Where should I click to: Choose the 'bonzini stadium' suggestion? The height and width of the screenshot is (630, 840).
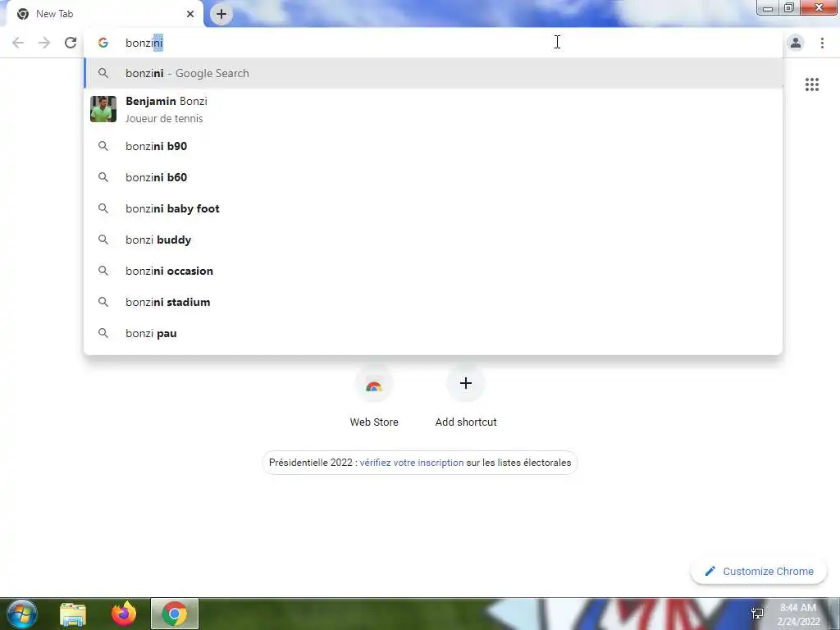coord(433,302)
